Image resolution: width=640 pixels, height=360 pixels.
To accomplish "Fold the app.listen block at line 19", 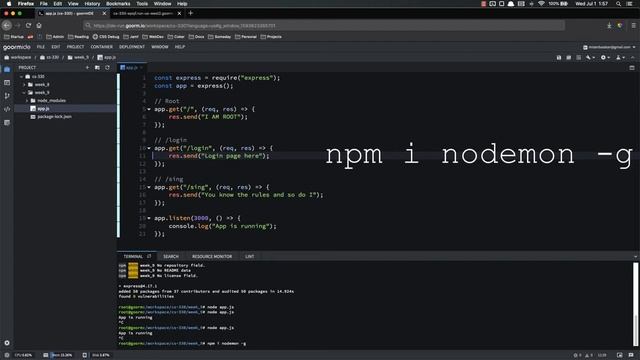I will click(149, 218).
